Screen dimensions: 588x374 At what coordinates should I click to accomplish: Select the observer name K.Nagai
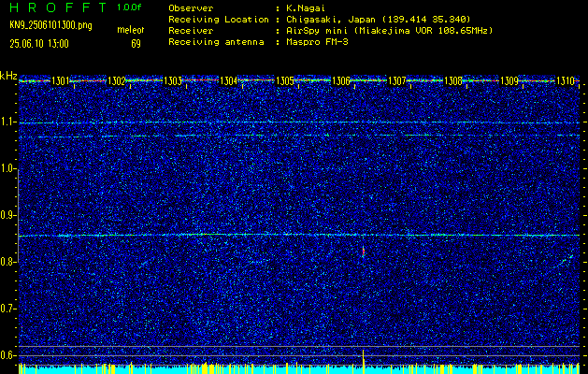point(306,7)
